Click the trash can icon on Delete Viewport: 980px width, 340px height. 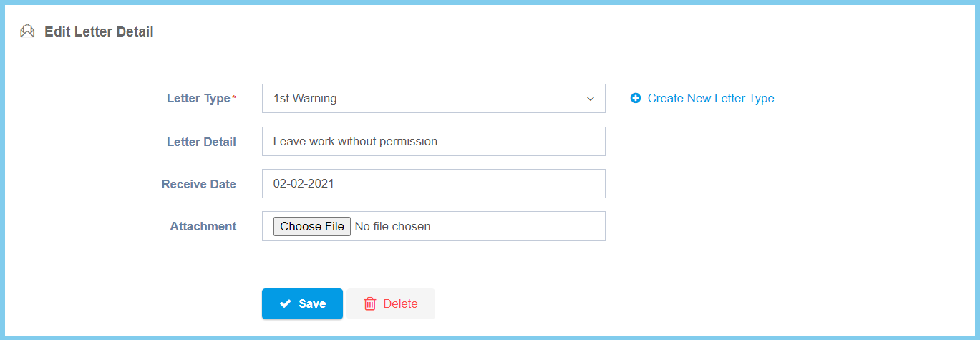(370, 304)
